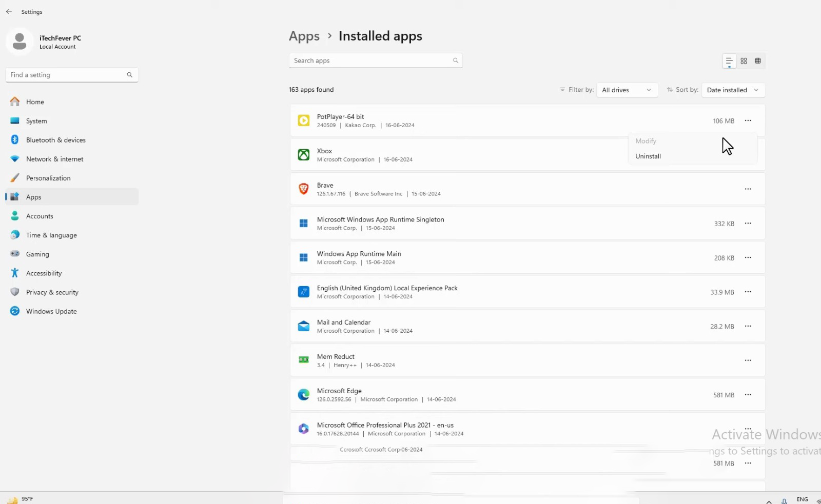Show hidden icons in system tray
Screen dimensions: 821x504
769,501
